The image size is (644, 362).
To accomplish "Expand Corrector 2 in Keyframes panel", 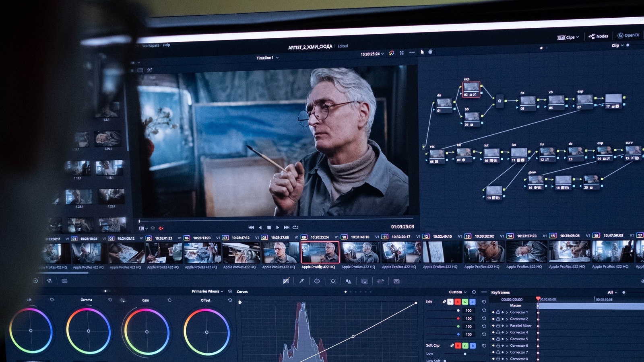I will pos(506,319).
